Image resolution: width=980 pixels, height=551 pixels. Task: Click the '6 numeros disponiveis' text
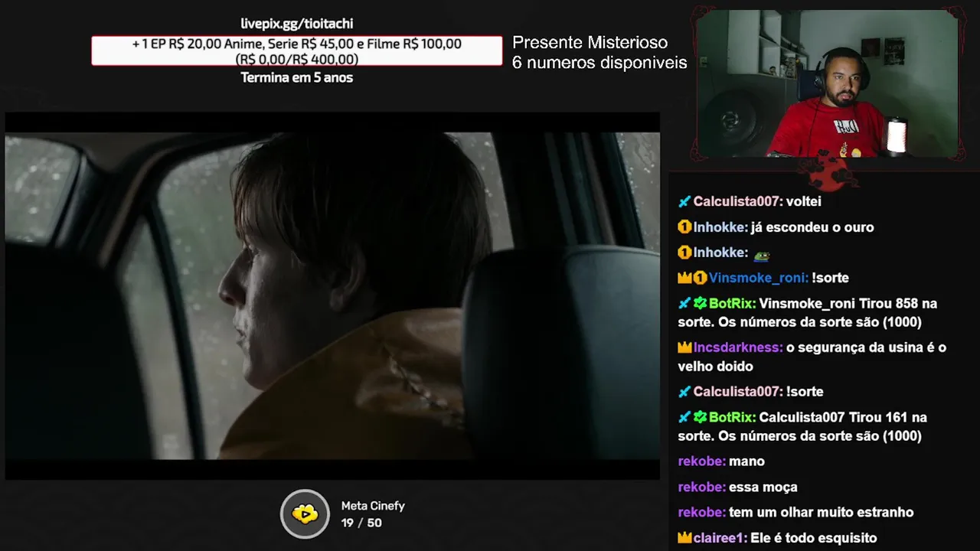[x=599, y=63]
